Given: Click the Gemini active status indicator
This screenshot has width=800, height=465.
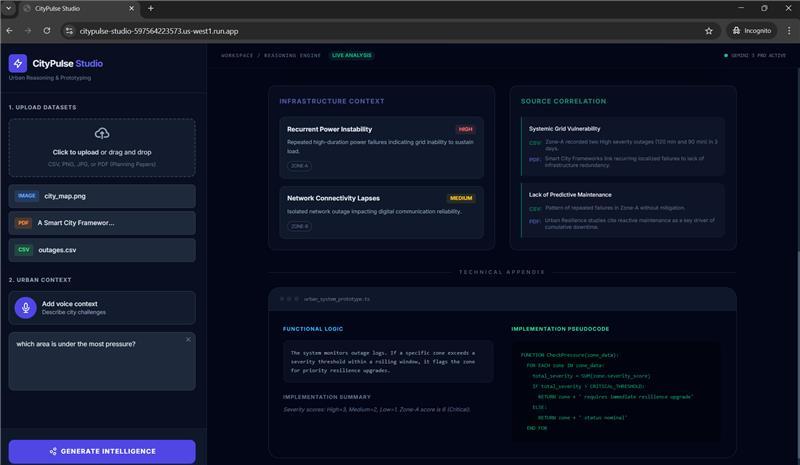Looking at the screenshot, I should coord(755,55).
